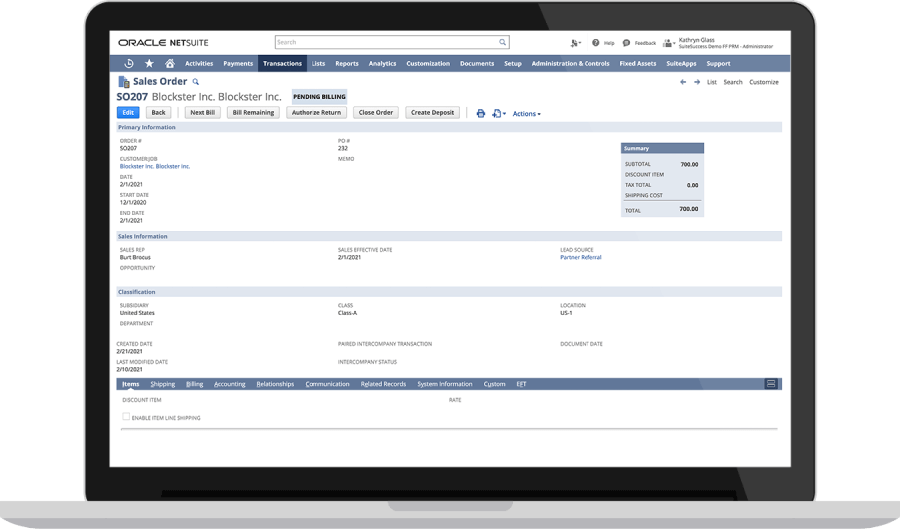Open the new document dropdown icon beside Print
The height and width of the screenshot is (529, 900).
[x=498, y=114]
